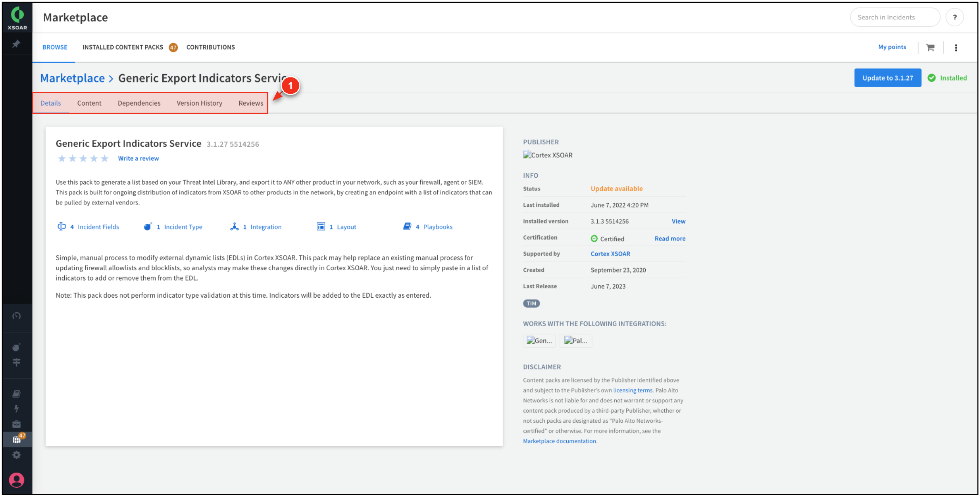Switch to the Content tab
Viewport: 980px width, 497px height.
coord(89,103)
